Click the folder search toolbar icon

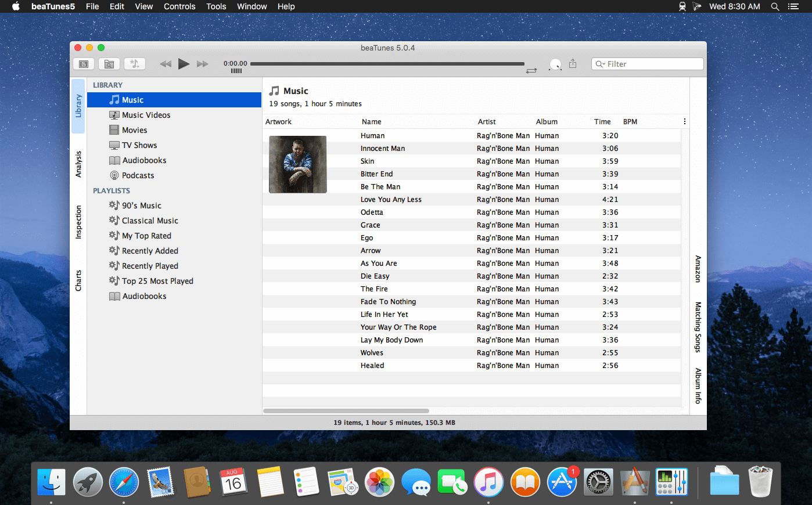pos(109,64)
